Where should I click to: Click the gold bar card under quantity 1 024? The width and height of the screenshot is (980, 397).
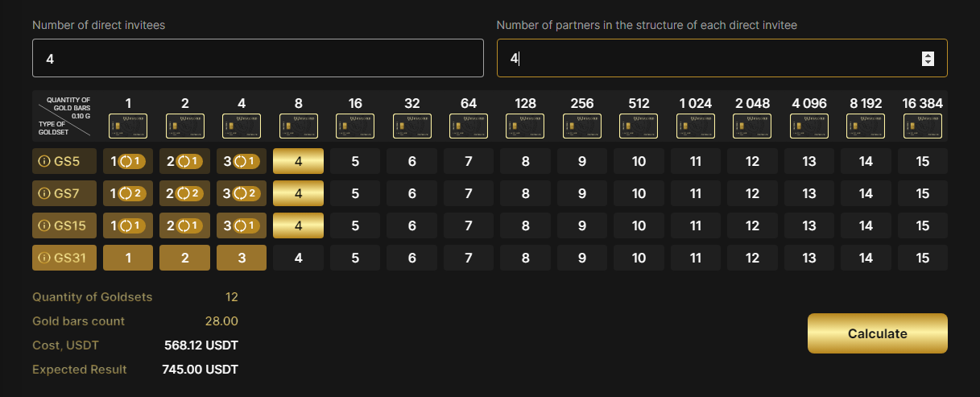(x=695, y=126)
